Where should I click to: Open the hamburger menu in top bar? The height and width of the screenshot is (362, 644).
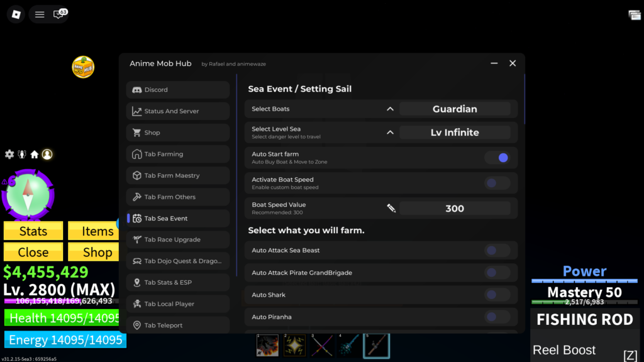pos(40,15)
